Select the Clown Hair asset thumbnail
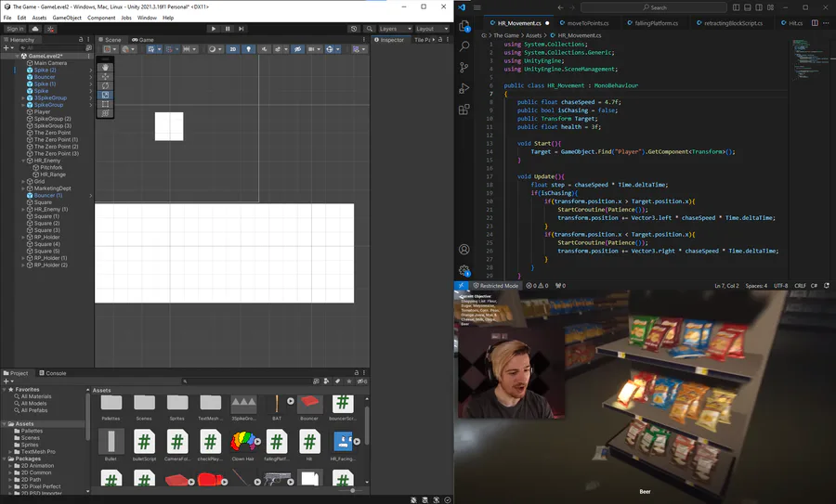This screenshot has width=836, height=504. tap(243, 442)
